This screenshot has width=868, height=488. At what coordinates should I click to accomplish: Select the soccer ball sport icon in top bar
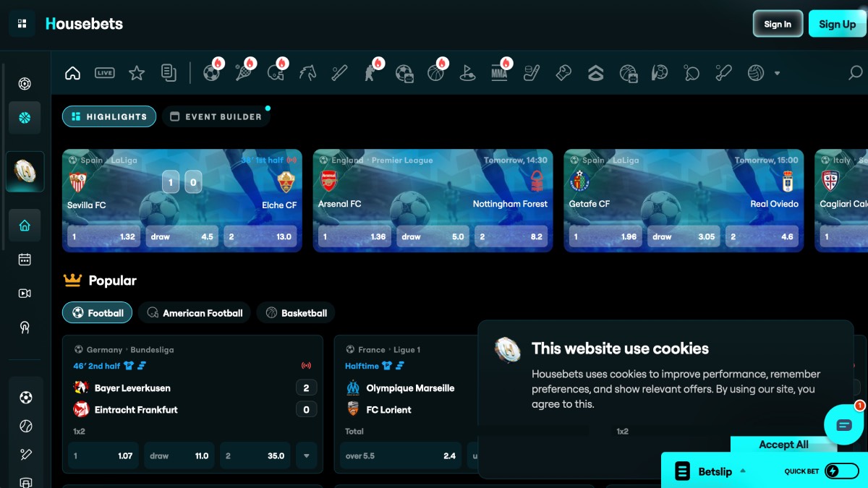[211, 73]
